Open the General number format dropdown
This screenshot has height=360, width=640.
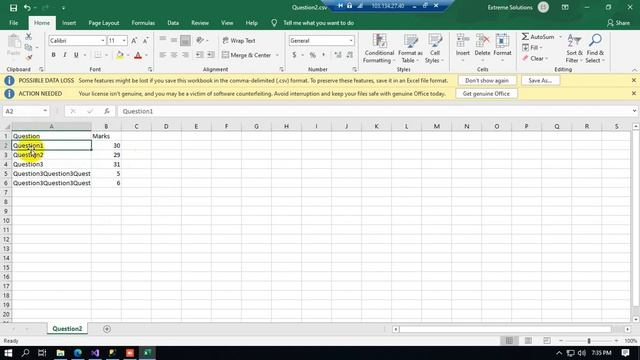(x=351, y=41)
